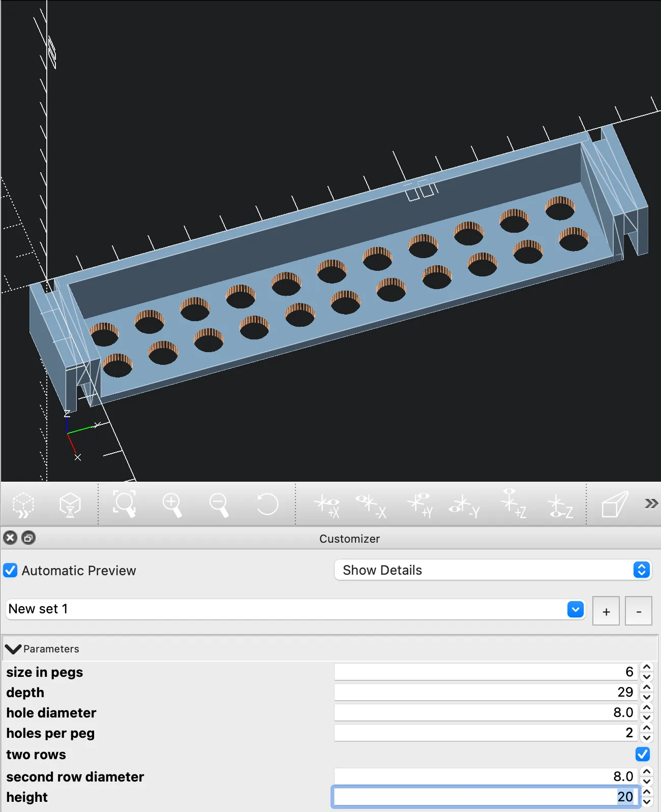Disable the Automatic Preview checkbox
This screenshot has height=812, width=661.
10,570
